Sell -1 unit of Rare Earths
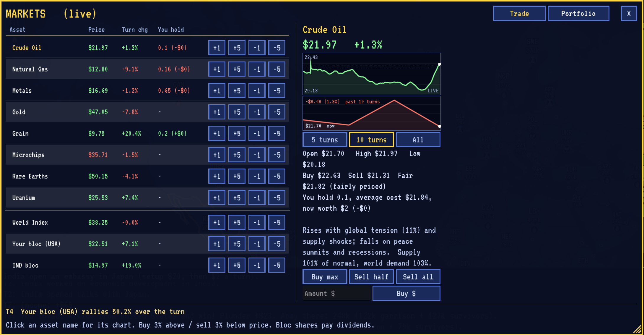Screen dimensions: 644x335 click(x=257, y=176)
